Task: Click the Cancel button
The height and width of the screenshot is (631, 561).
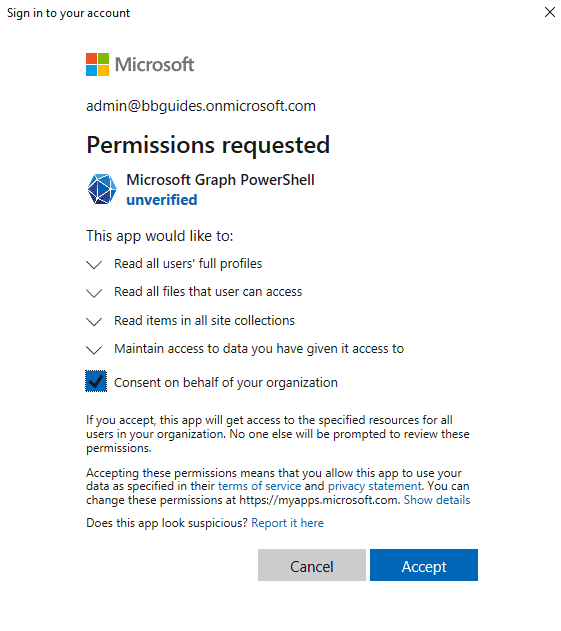Action: click(312, 565)
